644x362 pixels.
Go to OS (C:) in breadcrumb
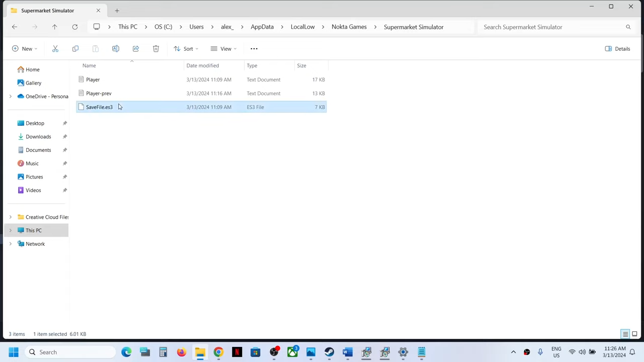click(x=163, y=27)
